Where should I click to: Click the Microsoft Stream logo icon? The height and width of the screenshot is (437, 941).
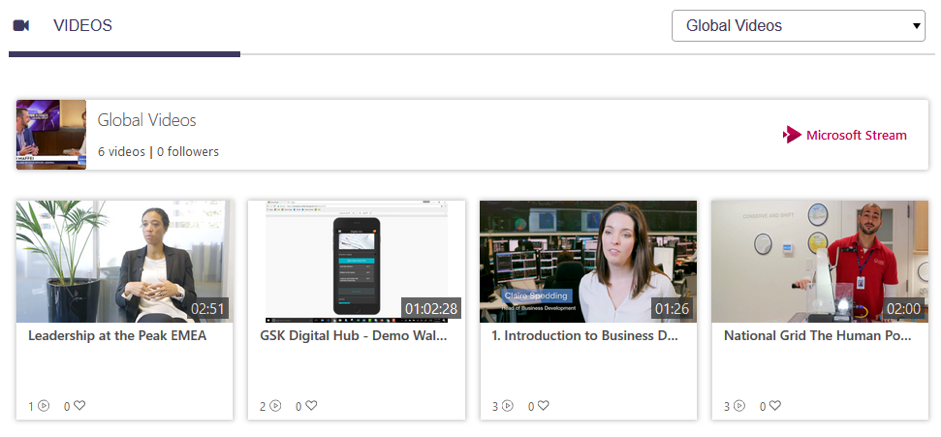tap(792, 135)
